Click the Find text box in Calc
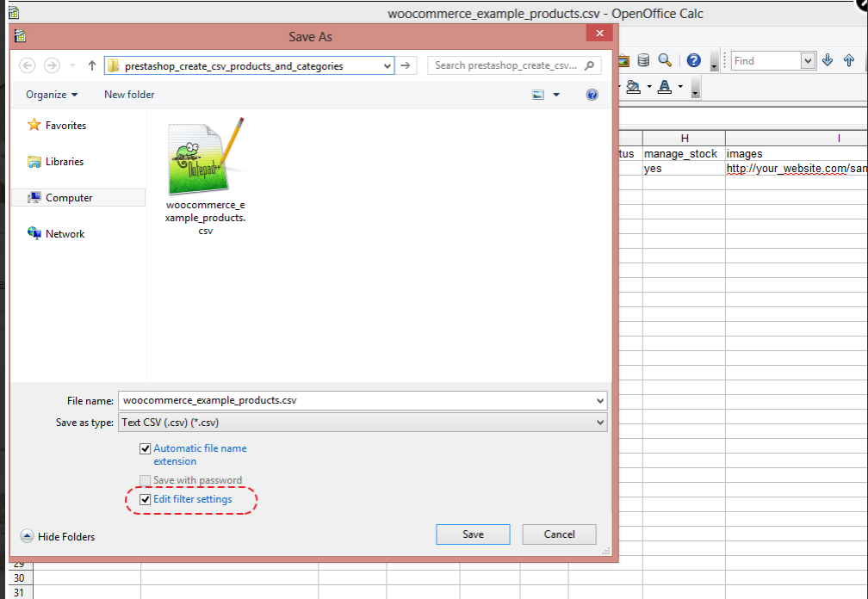 (x=766, y=61)
